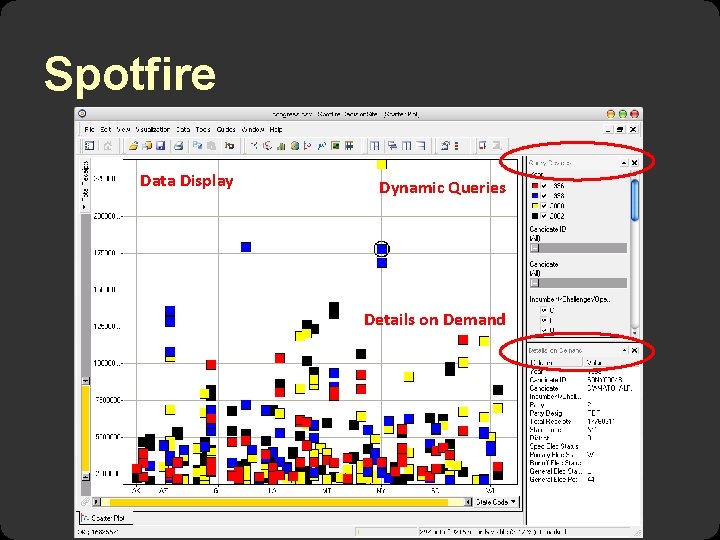Click the table view icon after heat map
Screen dimensions: 720x540
(x=349, y=146)
